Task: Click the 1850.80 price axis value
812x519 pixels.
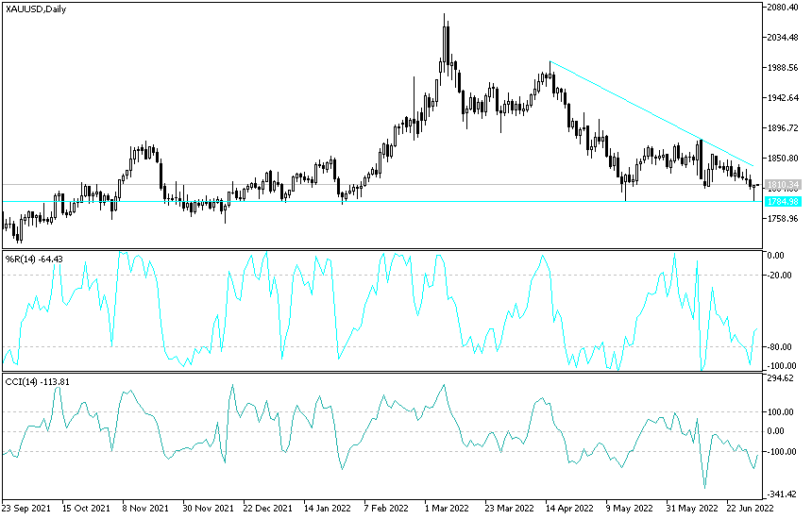Action: coord(783,159)
